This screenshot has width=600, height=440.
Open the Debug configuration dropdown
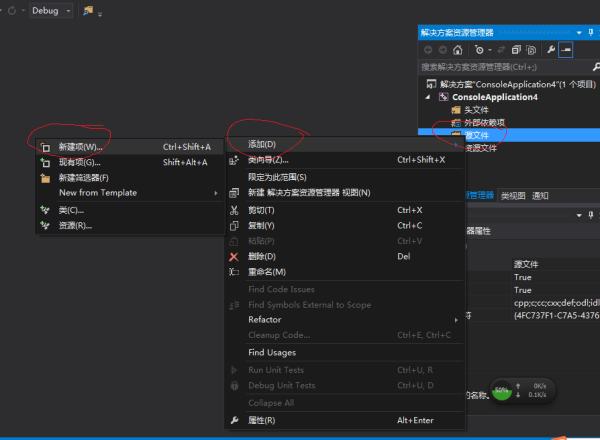point(51,11)
